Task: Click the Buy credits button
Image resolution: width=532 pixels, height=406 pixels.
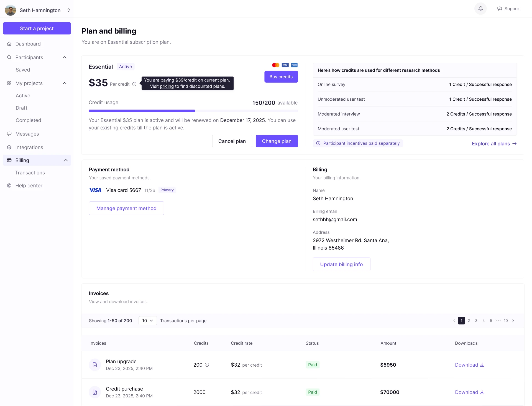Action: click(281, 77)
